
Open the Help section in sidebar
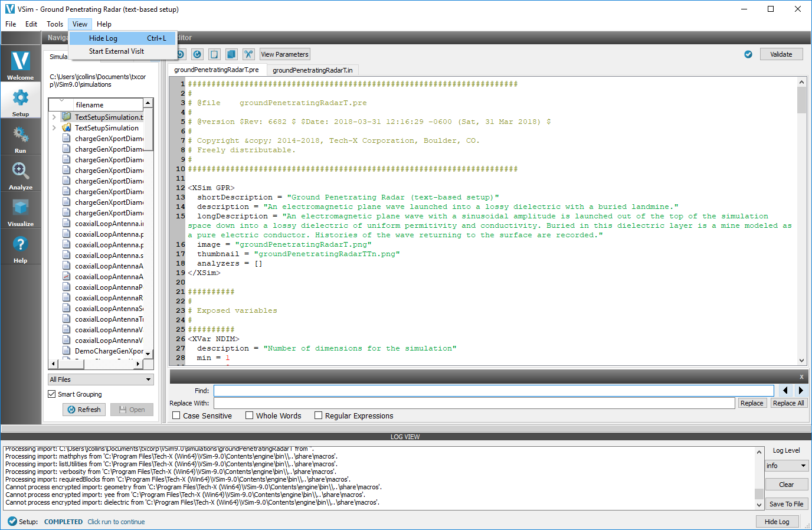21,248
